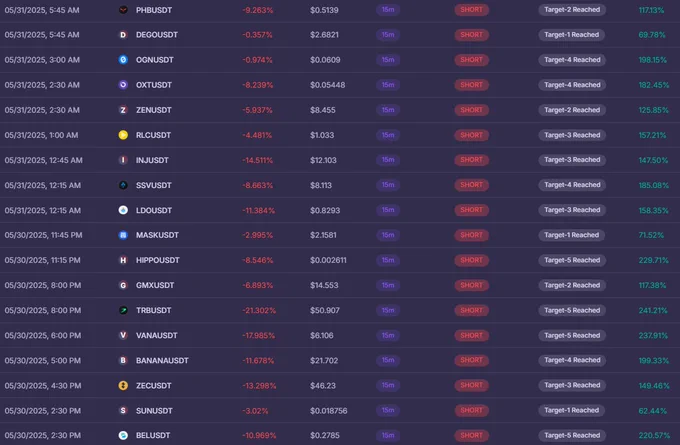Click the ZECUSDT orange coin icon
The width and height of the screenshot is (680, 445).
click(123, 386)
